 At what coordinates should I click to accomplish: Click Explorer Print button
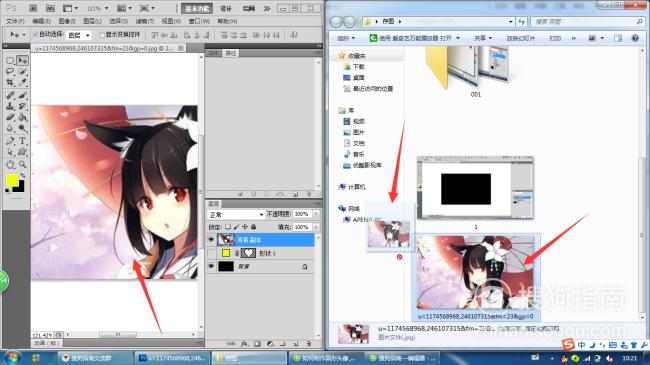pyautogui.click(x=555, y=38)
